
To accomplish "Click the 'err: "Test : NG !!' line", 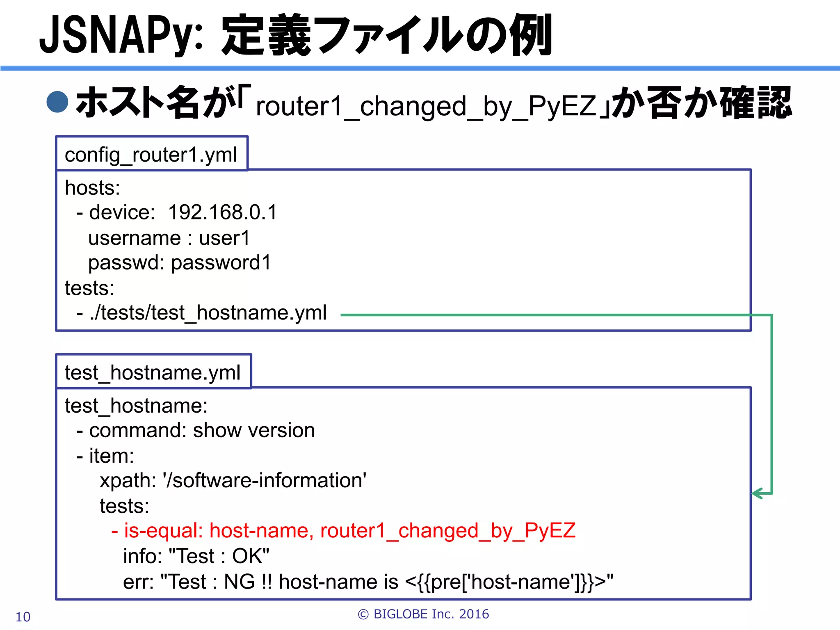I will pyautogui.click(x=368, y=582).
